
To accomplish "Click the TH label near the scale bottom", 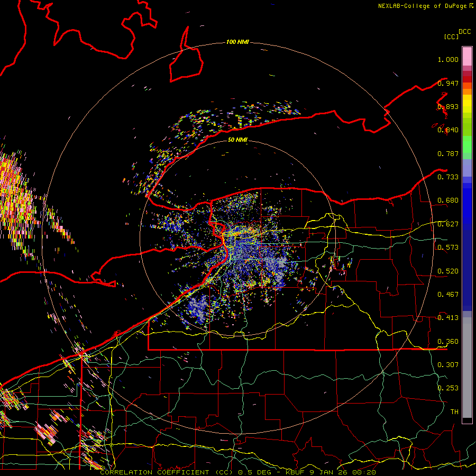I will pos(454,411).
